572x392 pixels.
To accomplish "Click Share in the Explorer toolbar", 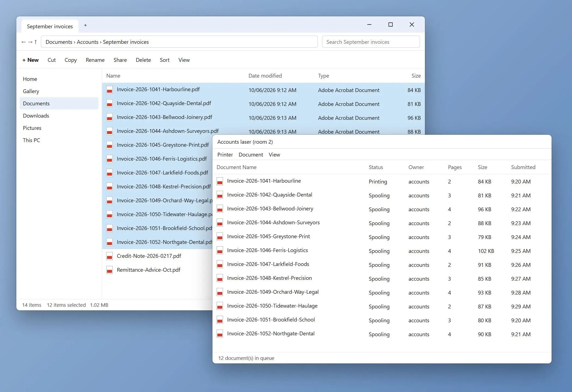I will pos(120,60).
